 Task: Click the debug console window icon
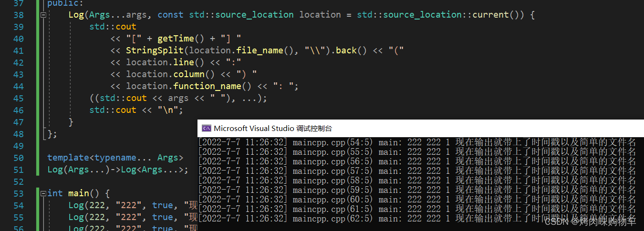207,128
